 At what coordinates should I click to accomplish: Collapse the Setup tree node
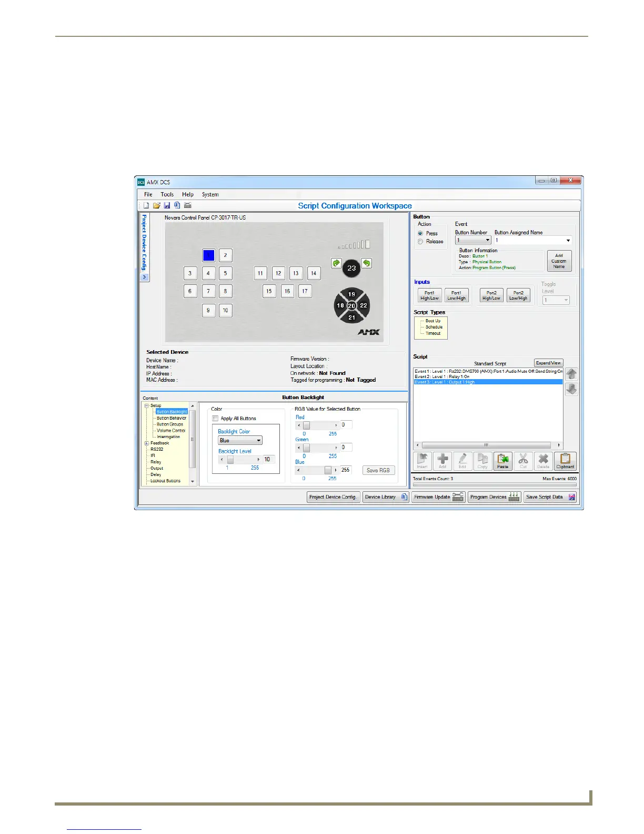[147, 405]
